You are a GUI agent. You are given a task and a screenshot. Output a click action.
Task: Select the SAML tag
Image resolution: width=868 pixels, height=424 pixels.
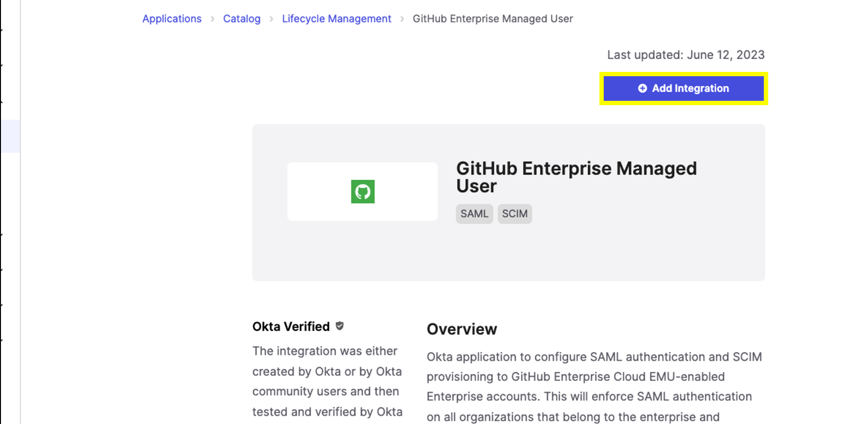[475, 214]
